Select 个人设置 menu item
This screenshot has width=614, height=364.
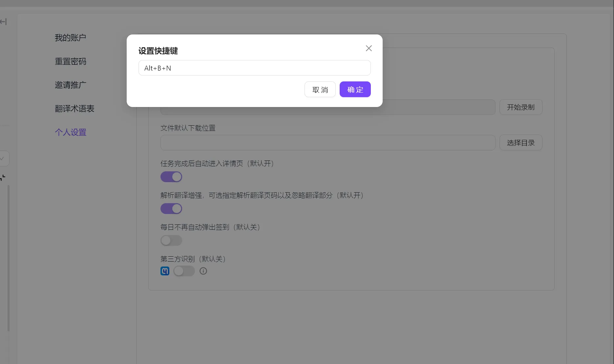(70, 132)
